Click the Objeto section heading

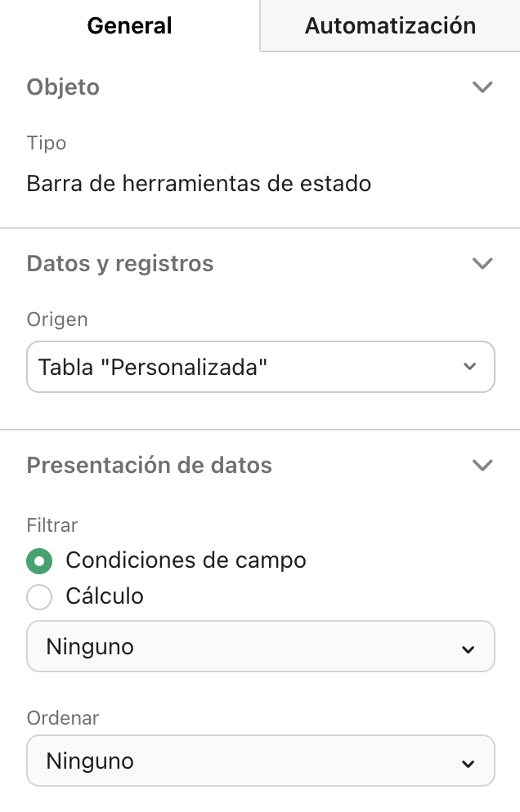click(63, 87)
